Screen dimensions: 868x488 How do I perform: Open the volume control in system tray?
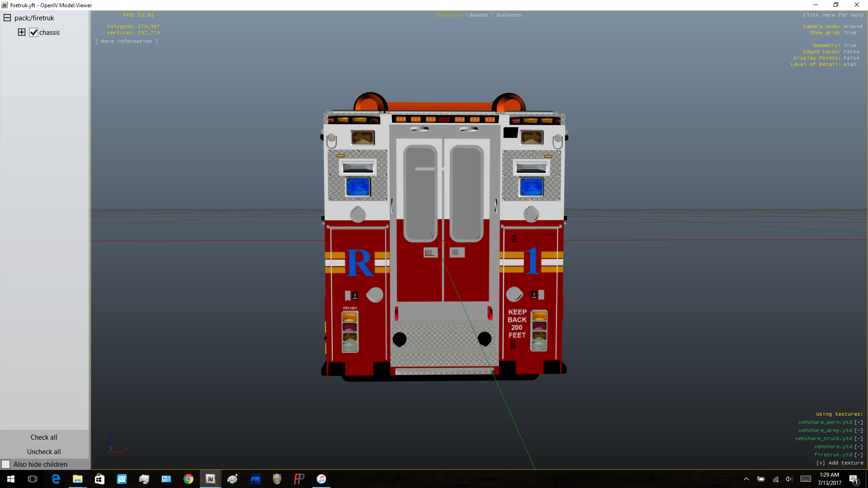click(x=789, y=479)
